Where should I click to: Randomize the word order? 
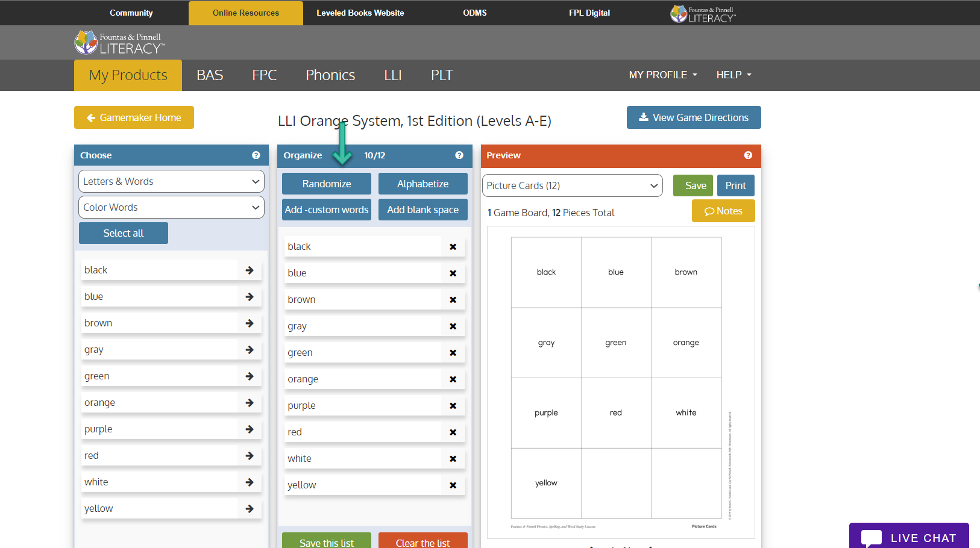[326, 184]
